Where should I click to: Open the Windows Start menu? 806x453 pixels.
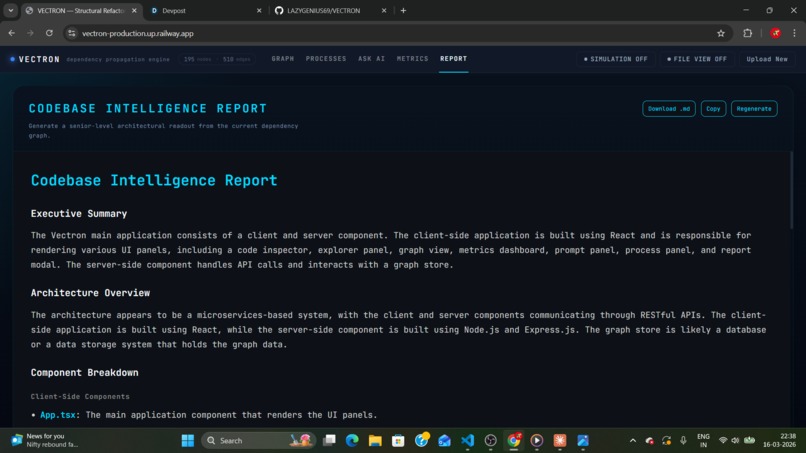click(188, 441)
